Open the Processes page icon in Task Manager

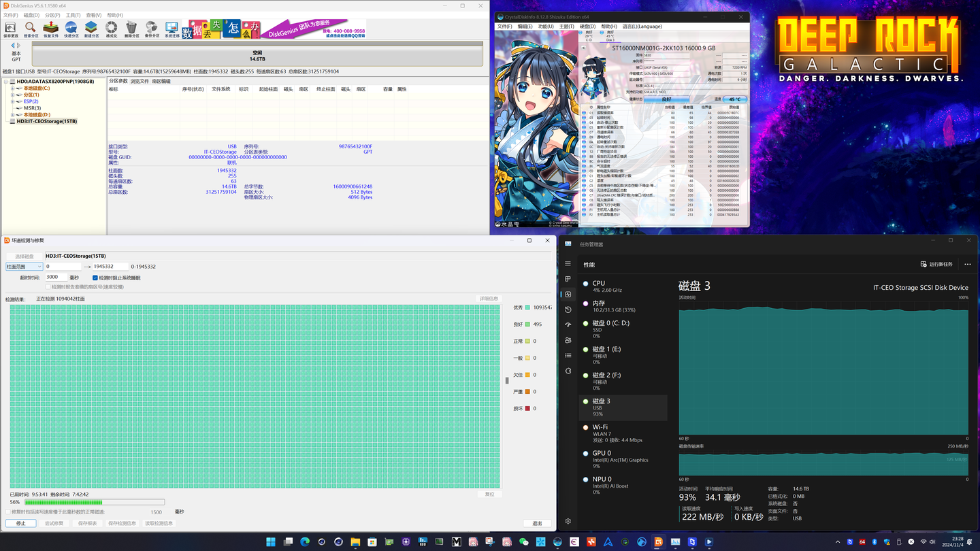pos(568,279)
